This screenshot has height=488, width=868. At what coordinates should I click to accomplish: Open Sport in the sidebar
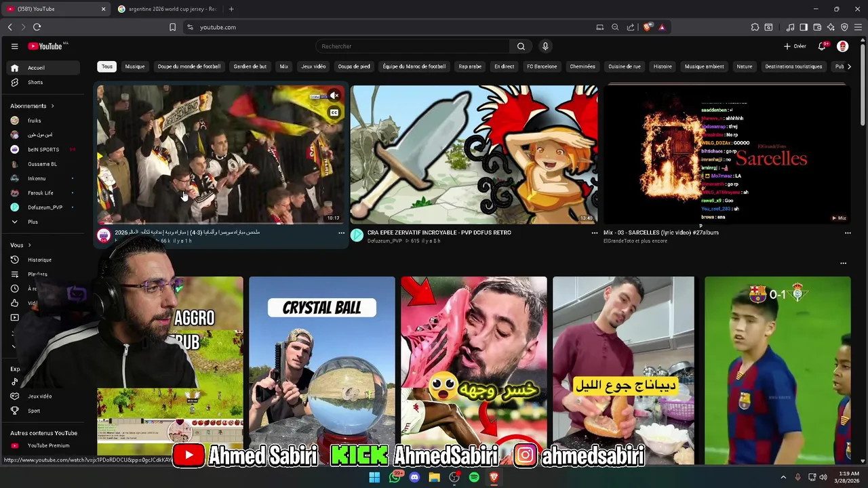tap(42, 411)
